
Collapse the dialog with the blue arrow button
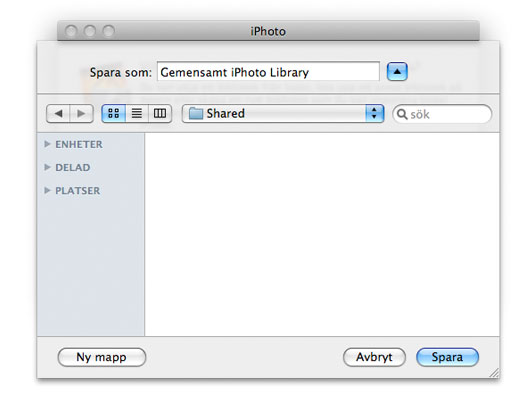tap(397, 72)
